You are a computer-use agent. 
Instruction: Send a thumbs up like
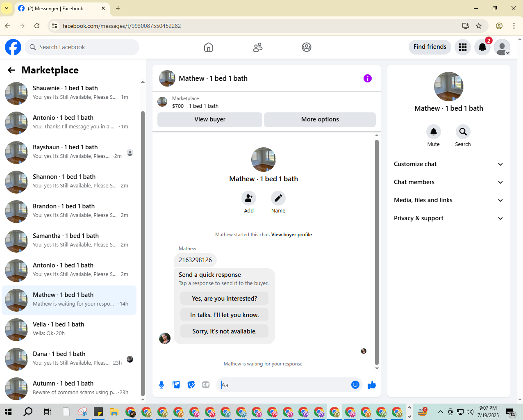[x=372, y=385]
